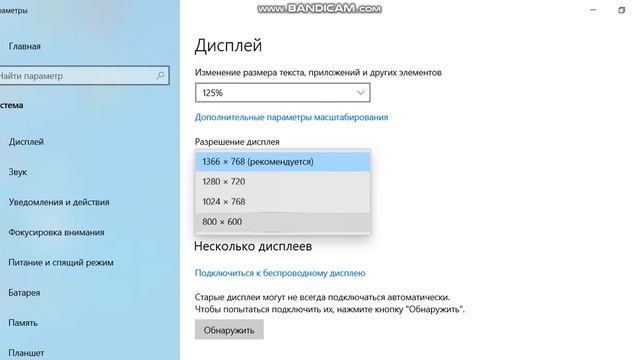
Task: Open Планшет settings in sidebar
Action: pos(26,353)
